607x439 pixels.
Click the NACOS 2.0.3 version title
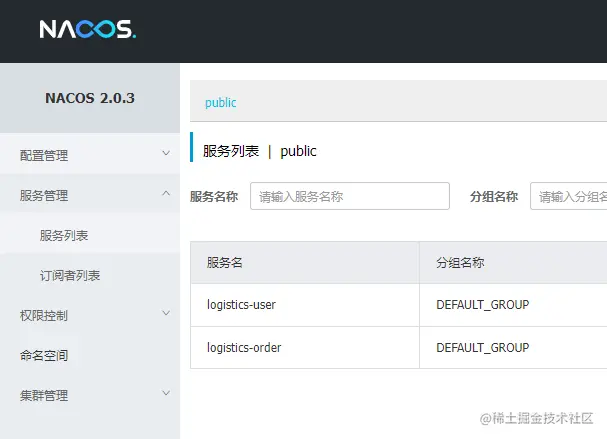[90, 98]
